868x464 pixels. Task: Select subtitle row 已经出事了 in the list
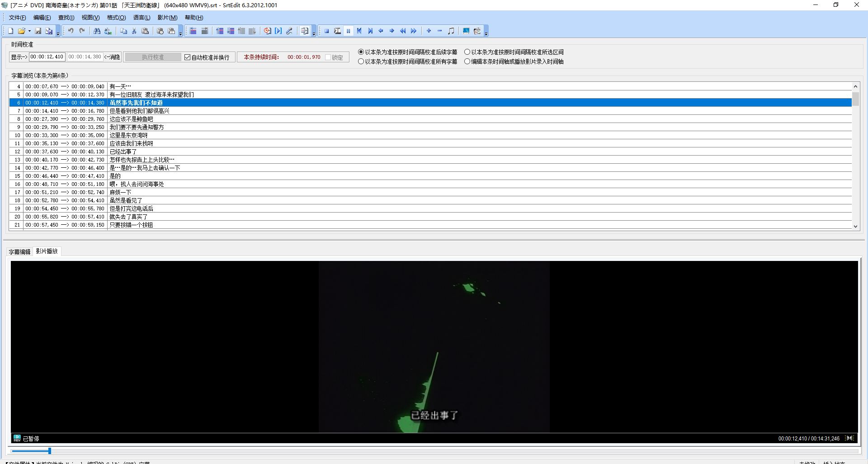[x=430, y=152]
